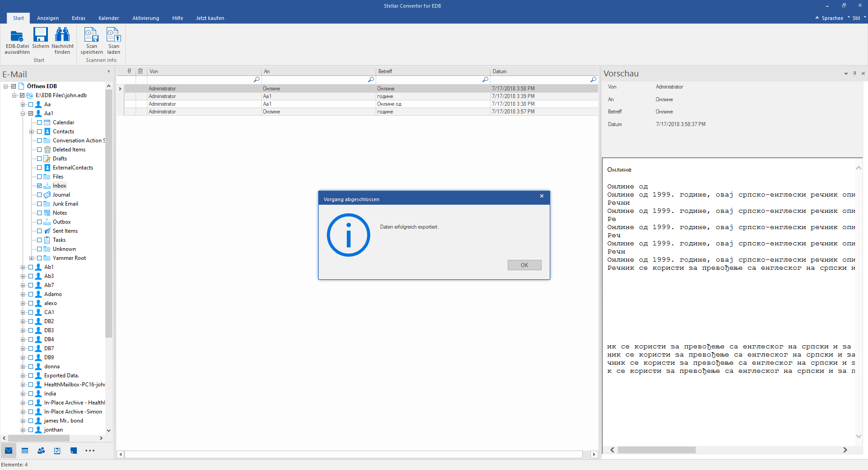Select message dated 7/17/2018 3:39 PM

[361, 96]
